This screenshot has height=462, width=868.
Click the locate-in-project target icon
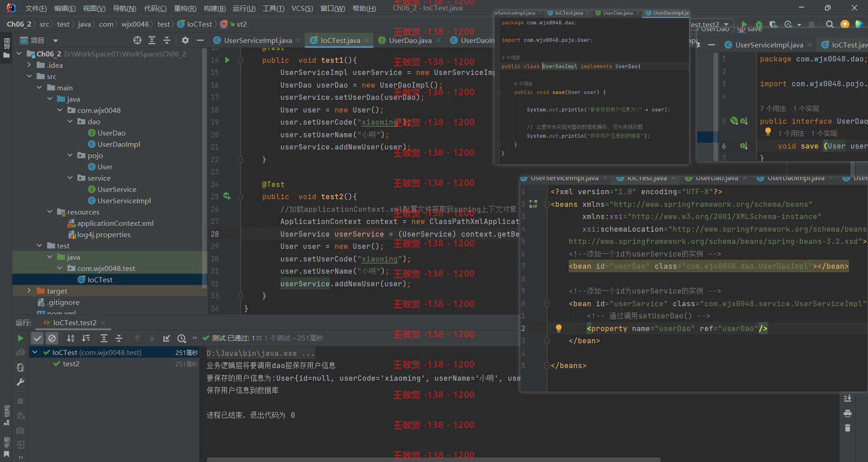pyautogui.click(x=137, y=40)
